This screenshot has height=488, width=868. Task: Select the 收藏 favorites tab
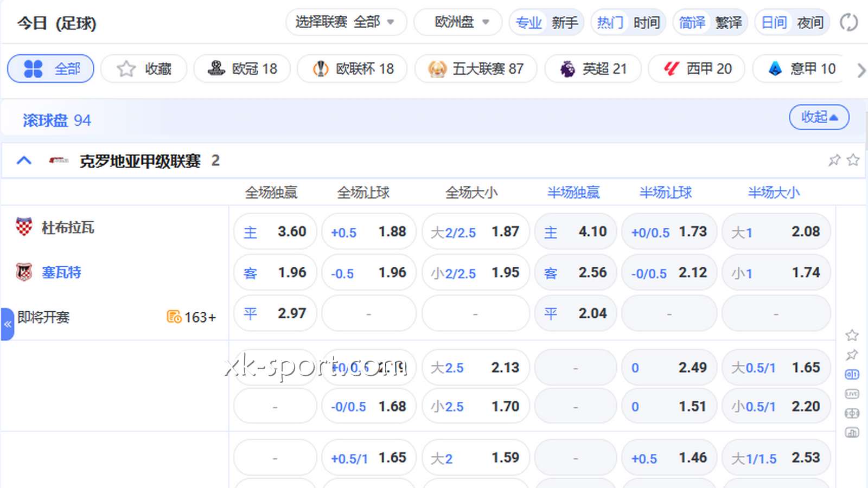click(144, 69)
